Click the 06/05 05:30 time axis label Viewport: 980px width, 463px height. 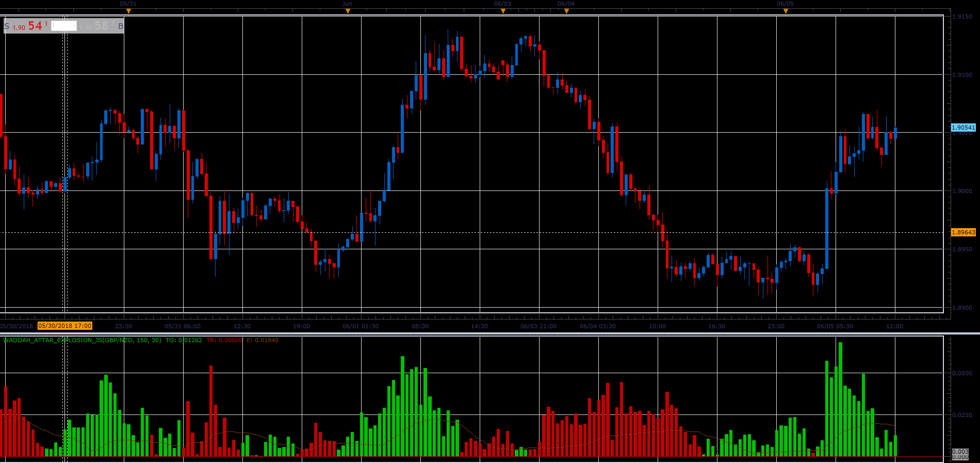835,326
